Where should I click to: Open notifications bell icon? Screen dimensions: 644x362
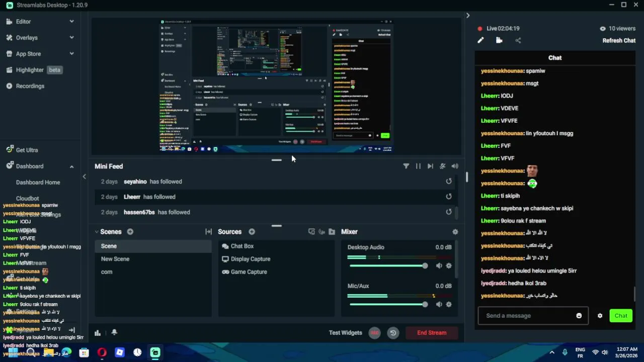click(114, 333)
